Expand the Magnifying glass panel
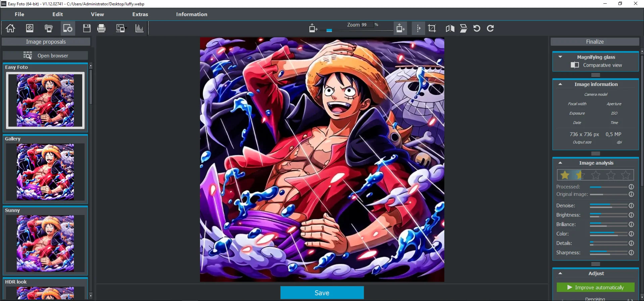The width and height of the screenshot is (644, 301). 560,57
